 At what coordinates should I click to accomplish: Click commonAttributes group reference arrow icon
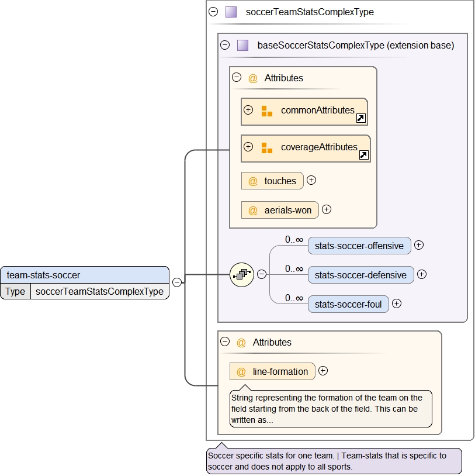click(361, 119)
